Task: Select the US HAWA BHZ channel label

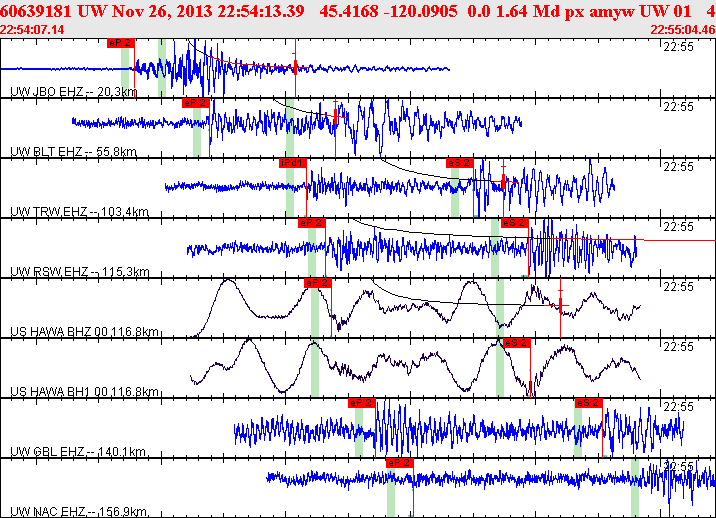Action: 84,332
